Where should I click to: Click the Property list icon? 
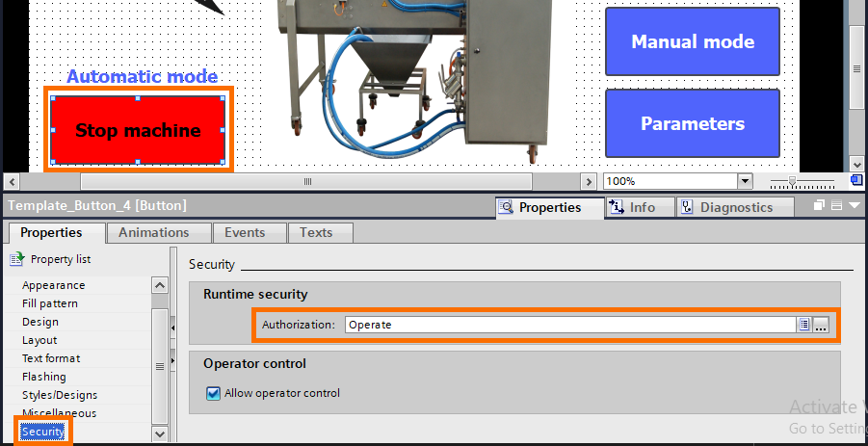(16, 259)
